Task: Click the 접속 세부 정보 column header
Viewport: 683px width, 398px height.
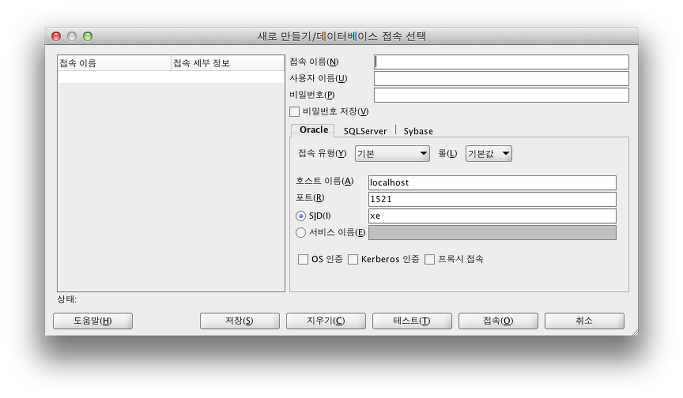Action: coord(228,63)
